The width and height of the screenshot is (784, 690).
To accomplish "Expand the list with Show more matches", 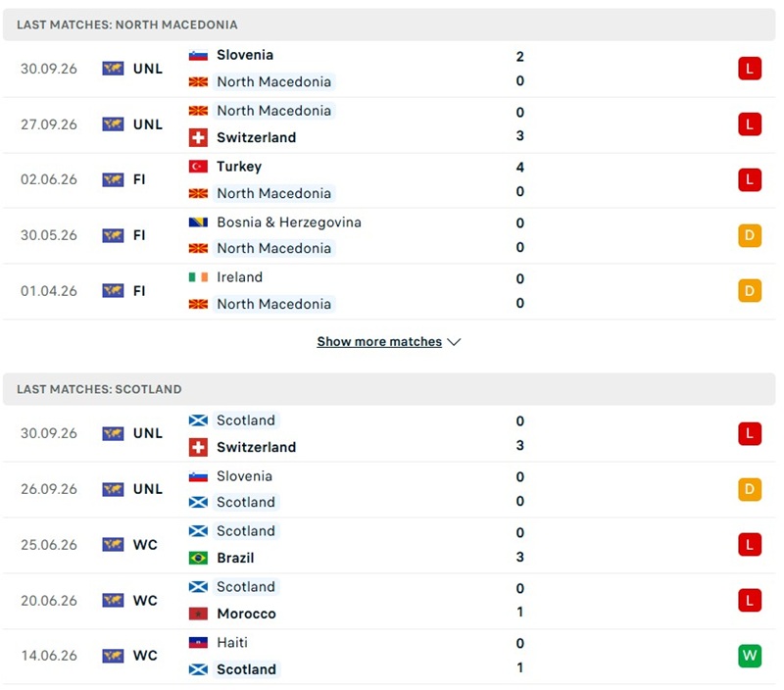I will pyautogui.click(x=379, y=341).
